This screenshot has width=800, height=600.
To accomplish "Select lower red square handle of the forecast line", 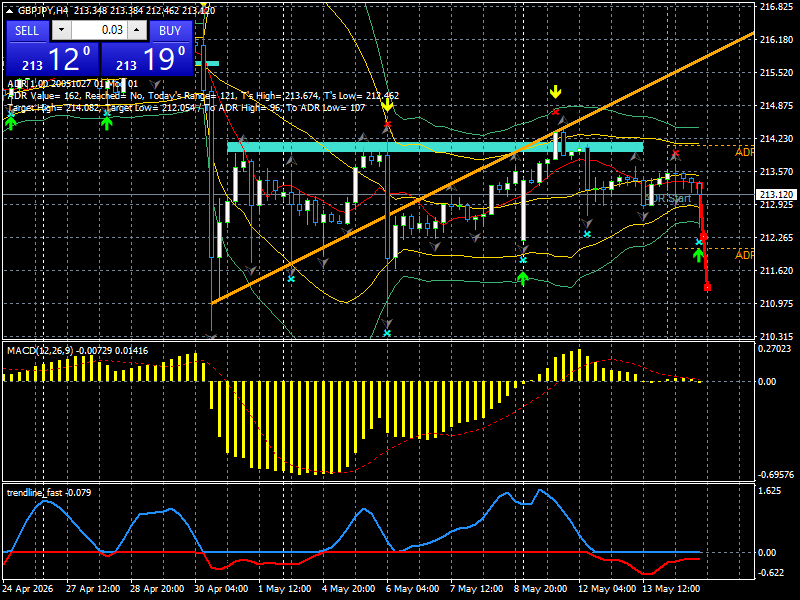I will [x=708, y=288].
